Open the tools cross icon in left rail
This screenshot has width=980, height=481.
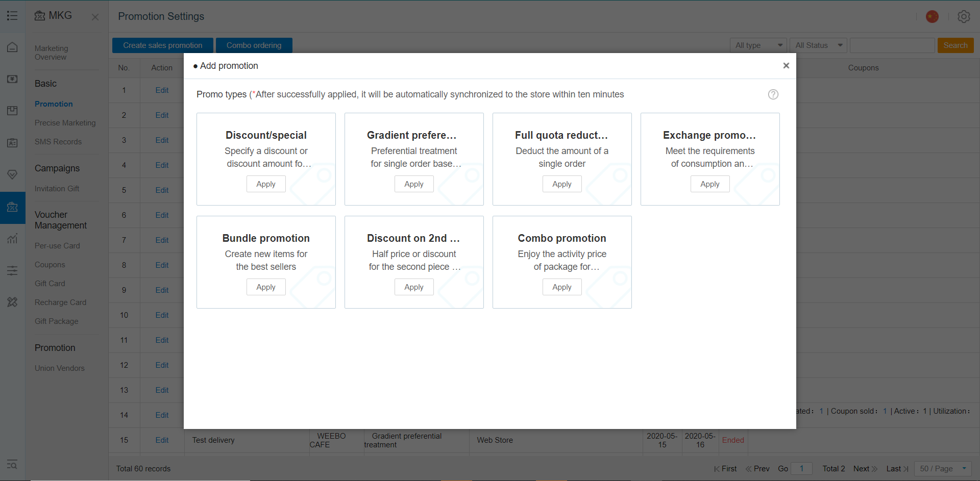(12, 302)
